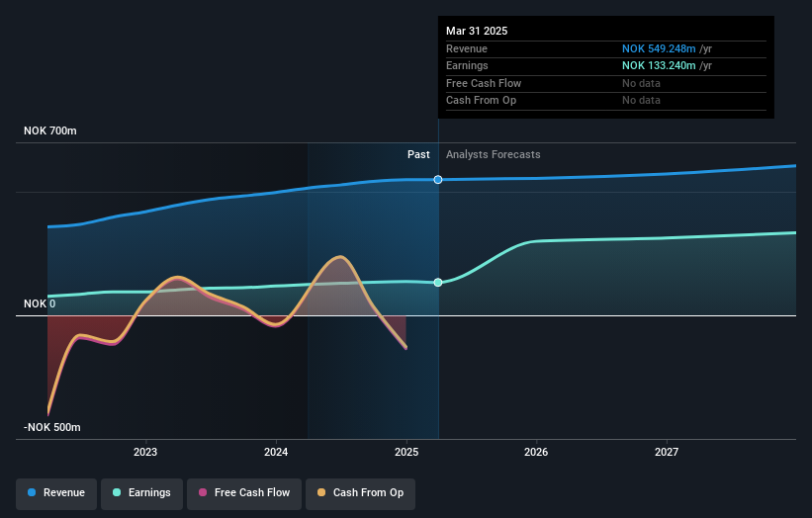The image size is (812, 518).
Task: Click the Cash From Op row in tooltip
Action: (x=606, y=101)
